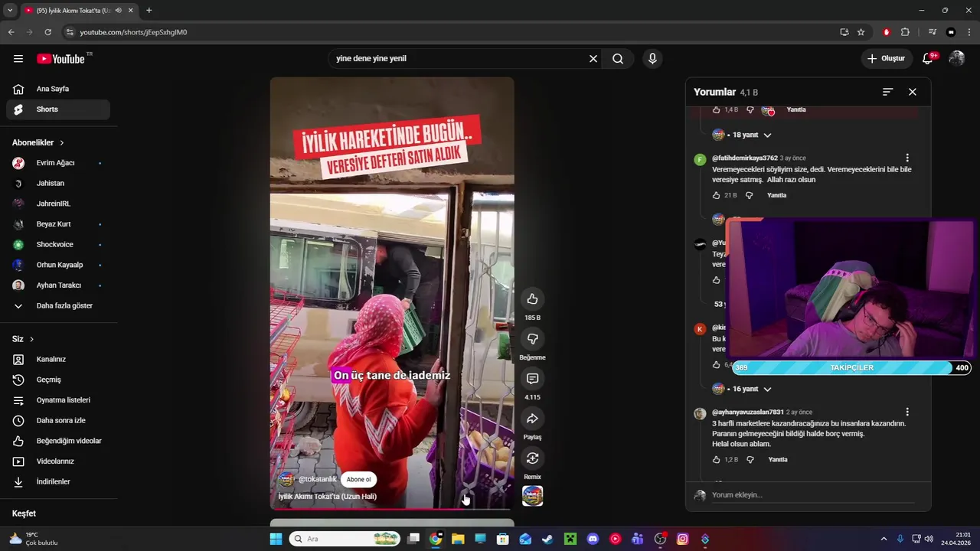Like the Short with thumbs up
Screen dimensions: 980x551
click(532, 298)
